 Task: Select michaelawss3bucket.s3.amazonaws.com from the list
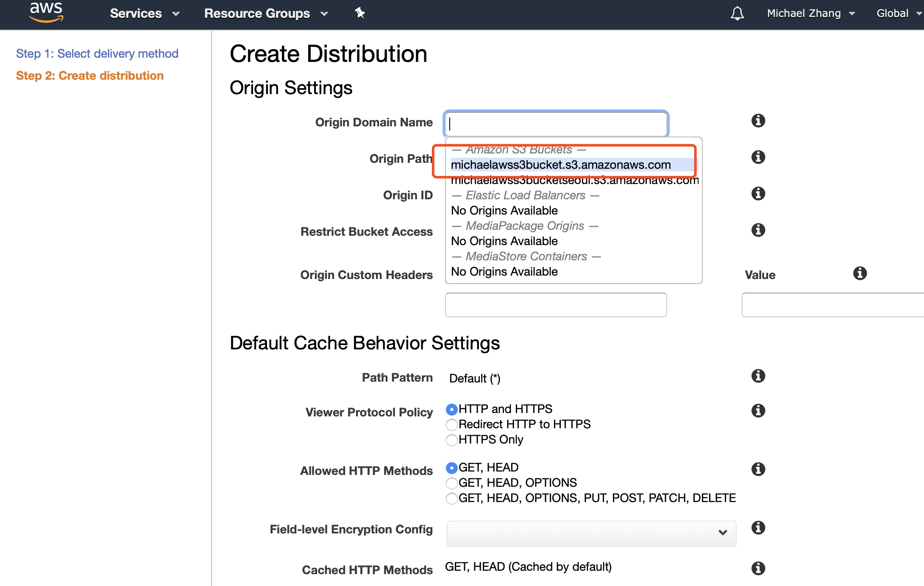(560, 165)
